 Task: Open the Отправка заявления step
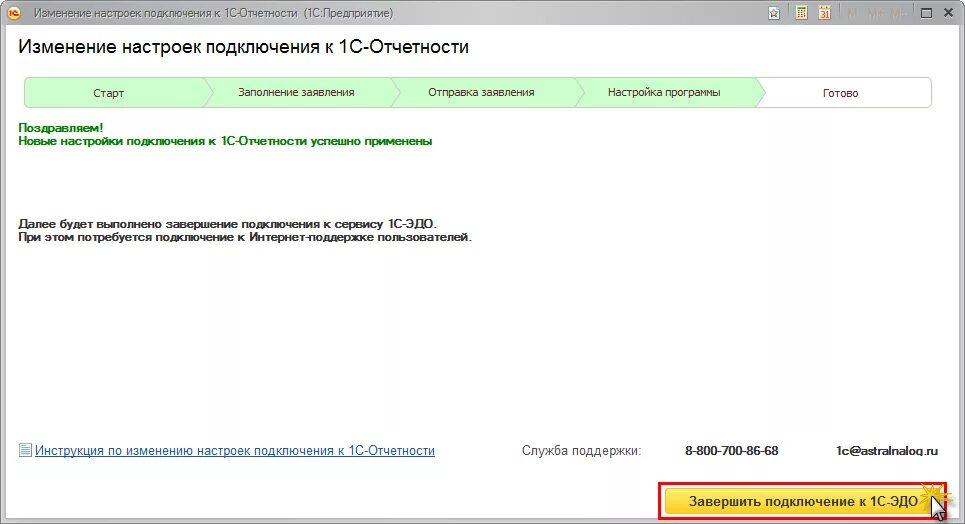(481, 93)
